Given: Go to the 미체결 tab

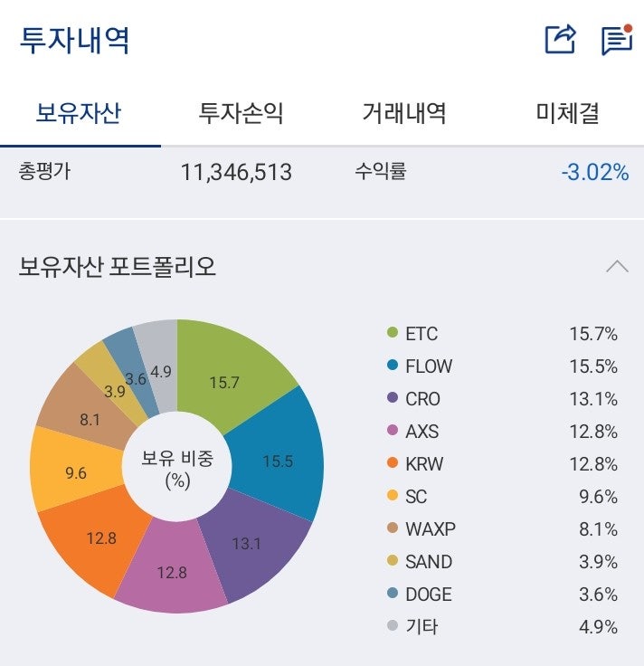Looking at the screenshot, I should (567, 113).
